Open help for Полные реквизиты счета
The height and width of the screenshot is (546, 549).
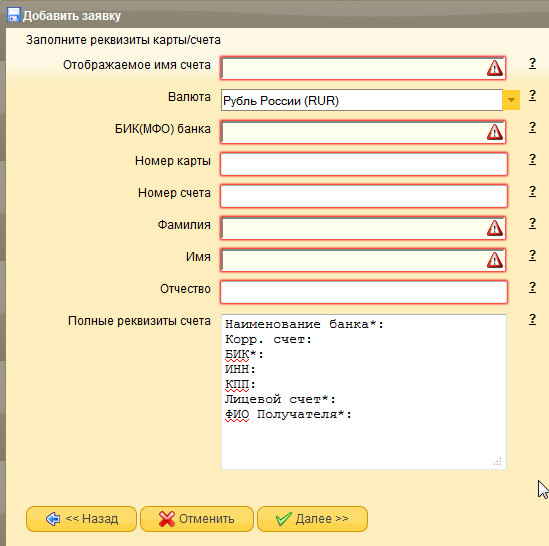tap(532, 319)
